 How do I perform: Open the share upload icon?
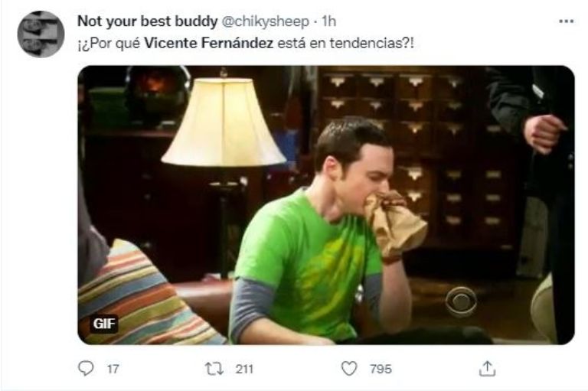[x=487, y=369]
